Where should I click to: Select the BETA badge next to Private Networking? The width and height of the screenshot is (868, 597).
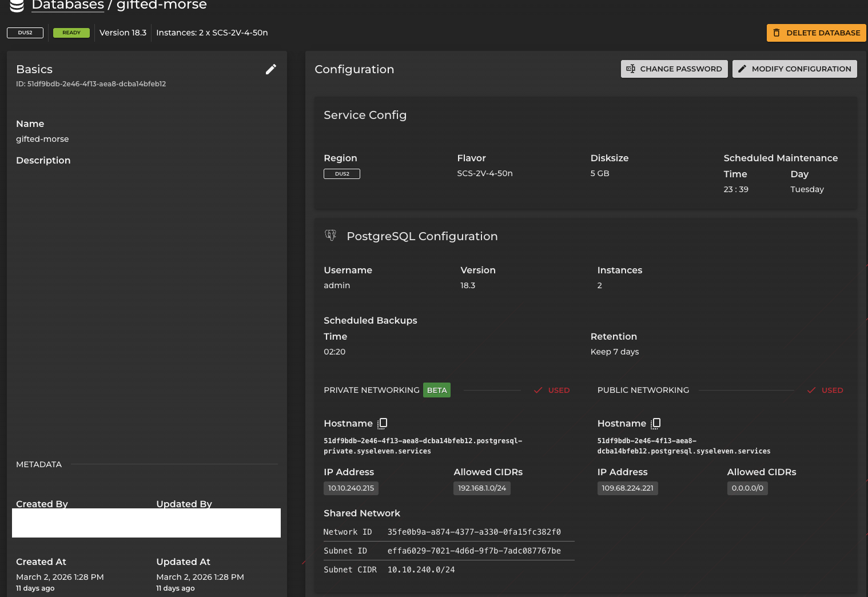coord(436,390)
